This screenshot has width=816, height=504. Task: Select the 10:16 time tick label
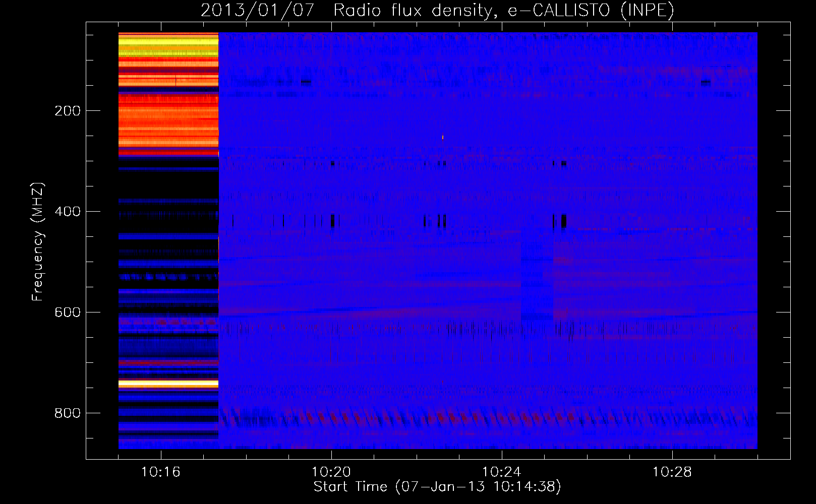click(160, 472)
